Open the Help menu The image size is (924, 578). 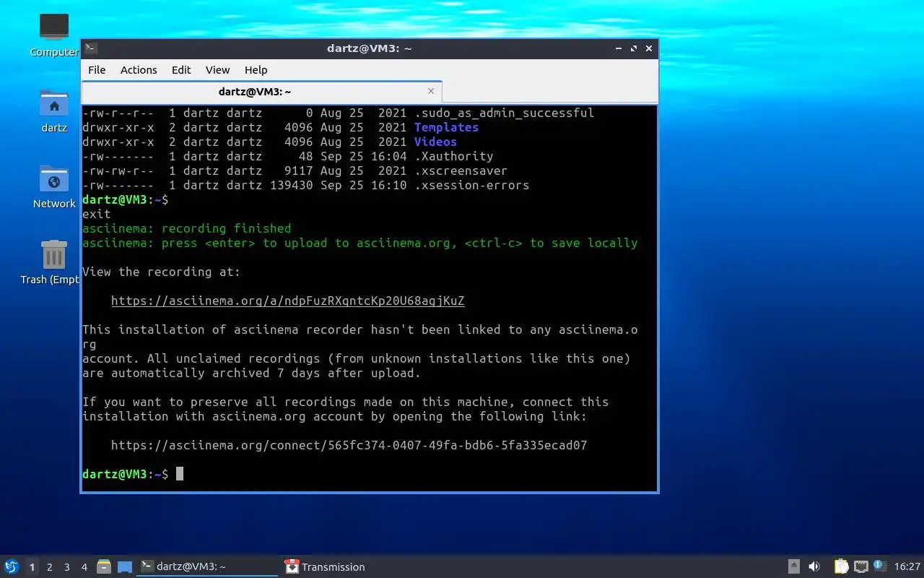point(256,70)
